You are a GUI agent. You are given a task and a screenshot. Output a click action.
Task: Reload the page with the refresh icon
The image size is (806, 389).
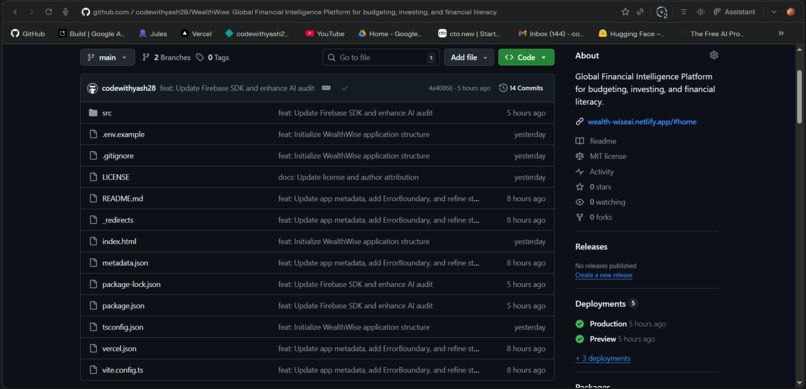point(48,12)
